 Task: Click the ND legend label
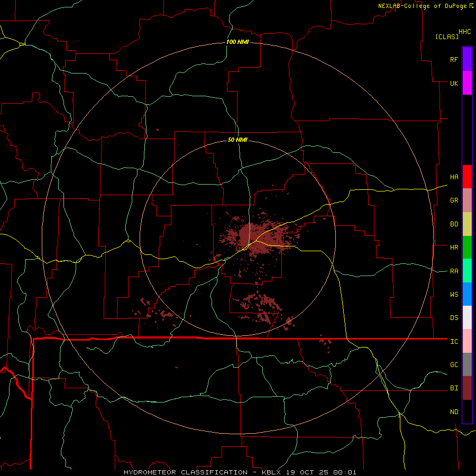[454, 412]
